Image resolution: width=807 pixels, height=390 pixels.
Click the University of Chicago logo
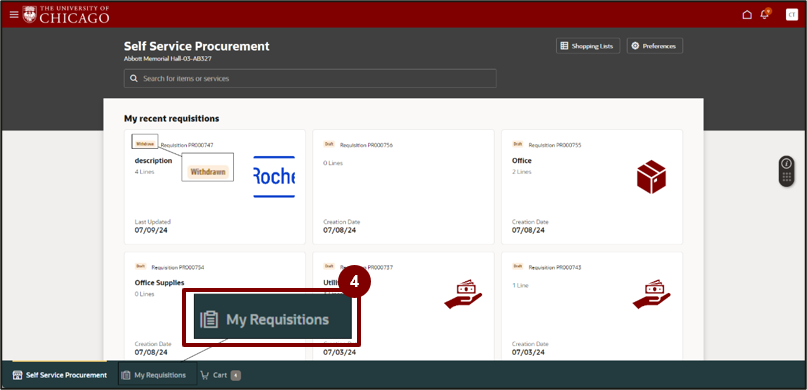tap(66, 14)
